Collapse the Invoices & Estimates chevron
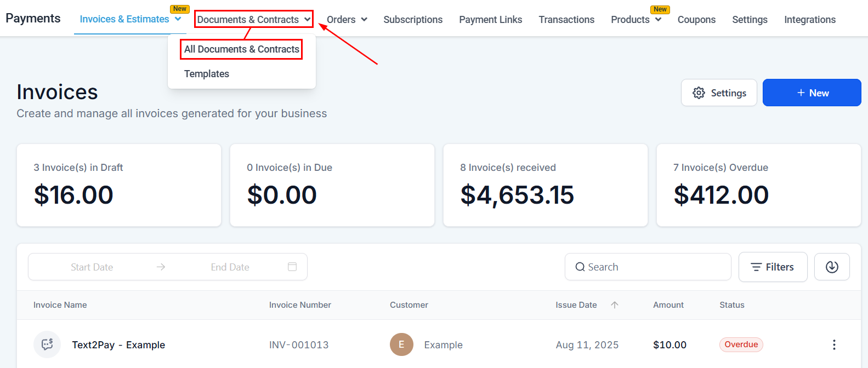 click(178, 19)
